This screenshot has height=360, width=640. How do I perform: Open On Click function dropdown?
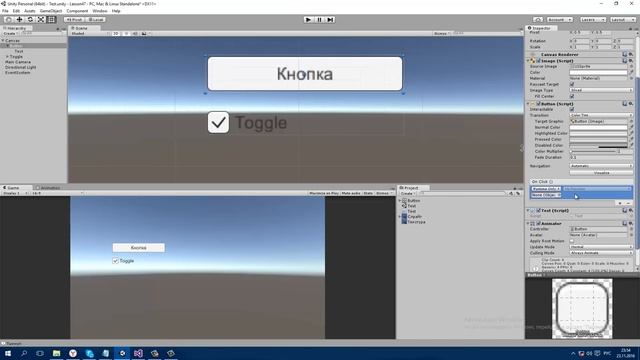[597, 189]
